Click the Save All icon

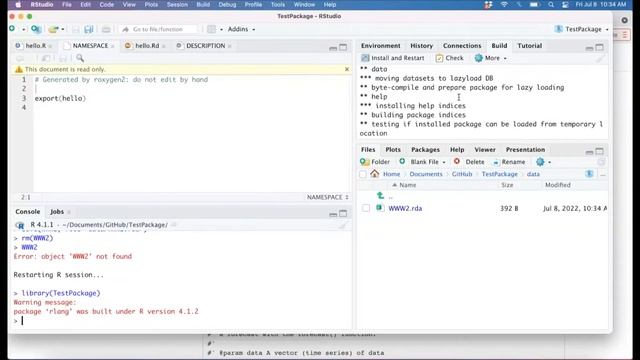[89, 29]
